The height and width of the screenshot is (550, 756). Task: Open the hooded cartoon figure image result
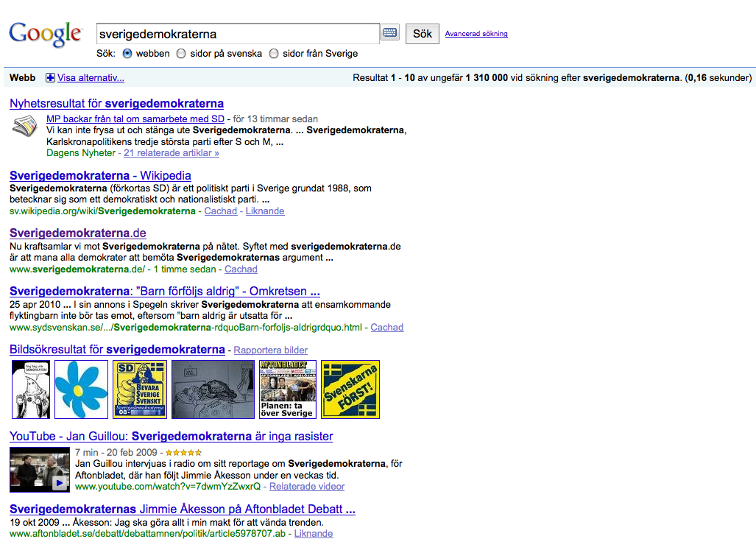[31, 389]
